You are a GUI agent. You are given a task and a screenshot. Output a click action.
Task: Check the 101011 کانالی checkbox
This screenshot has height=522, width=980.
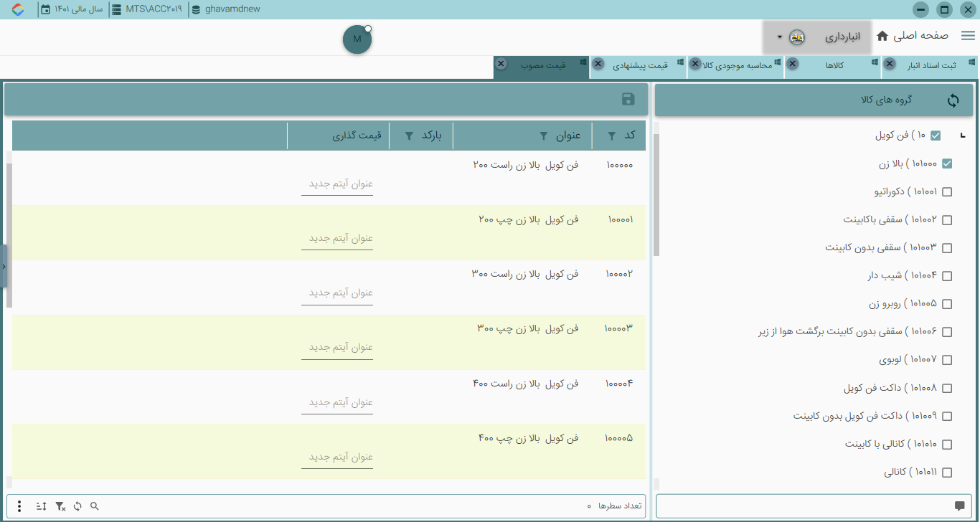coord(947,473)
